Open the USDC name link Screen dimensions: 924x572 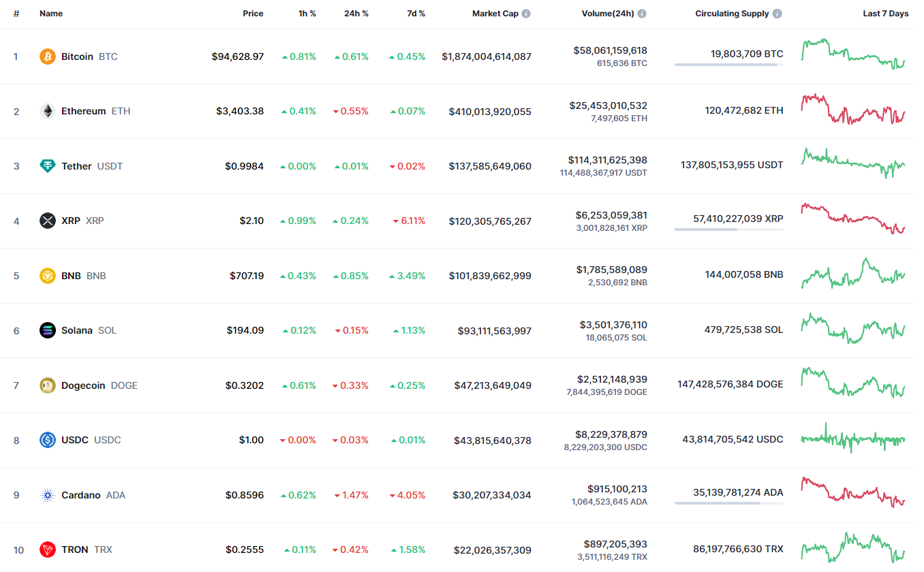pyautogui.click(x=91, y=440)
